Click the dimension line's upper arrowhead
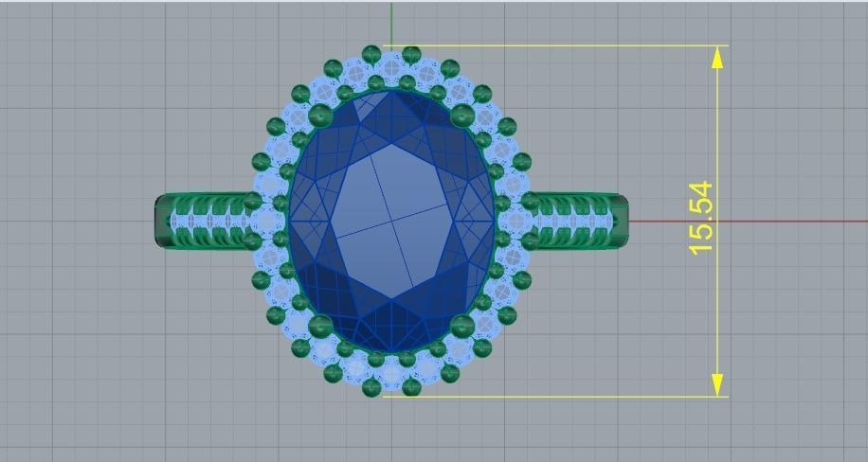The width and height of the screenshot is (868, 462). [717, 58]
